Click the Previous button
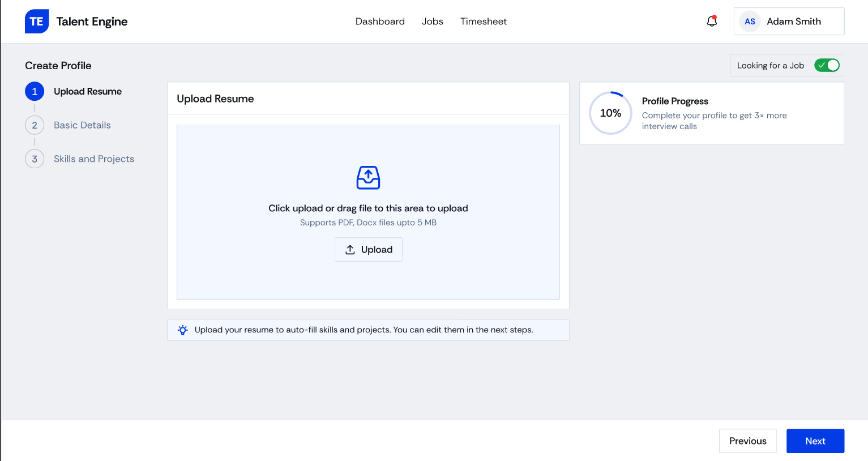 748,441
